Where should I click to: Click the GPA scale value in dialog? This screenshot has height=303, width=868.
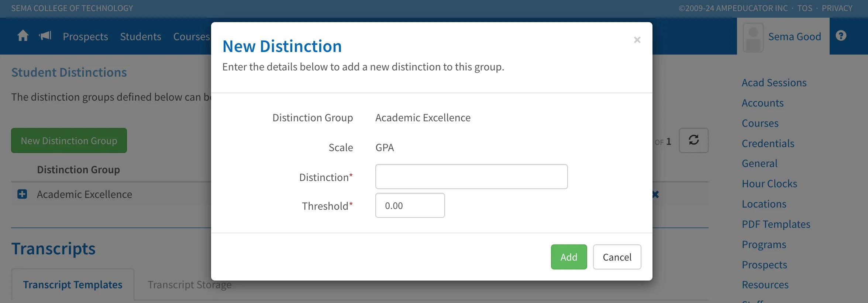(385, 147)
